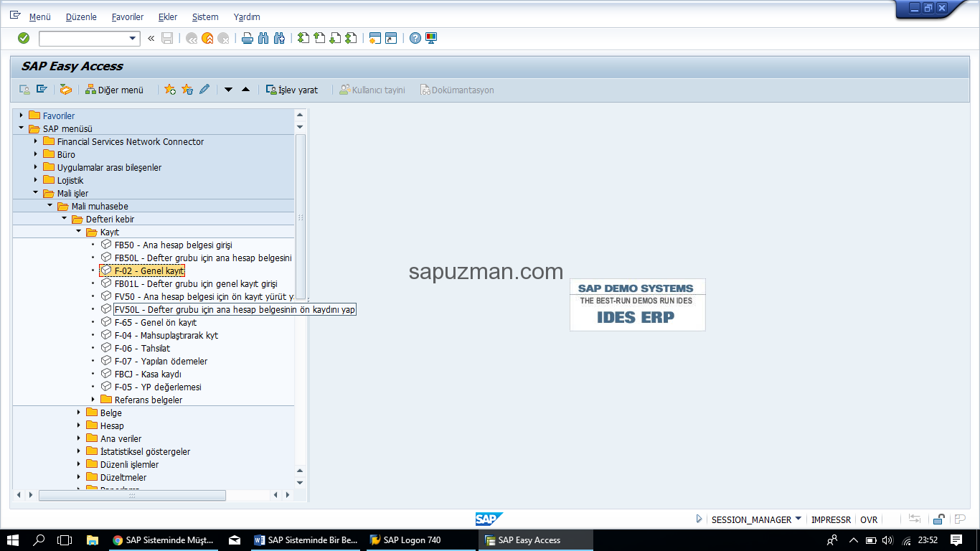The width and height of the screenshot is (980, 551).
Task: Open the command field dropdown arrow
Action: [132, 38]
